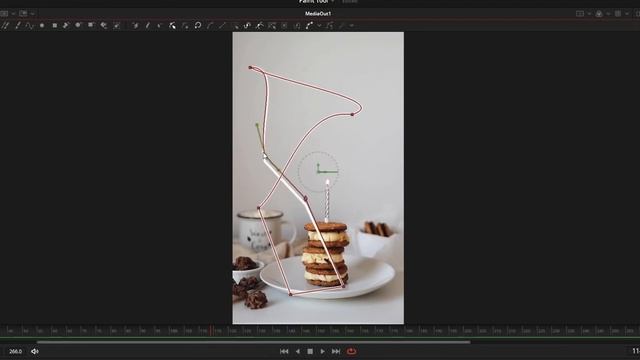Mute audio with the speaker icon
The image size is (640, 360).
35,351
